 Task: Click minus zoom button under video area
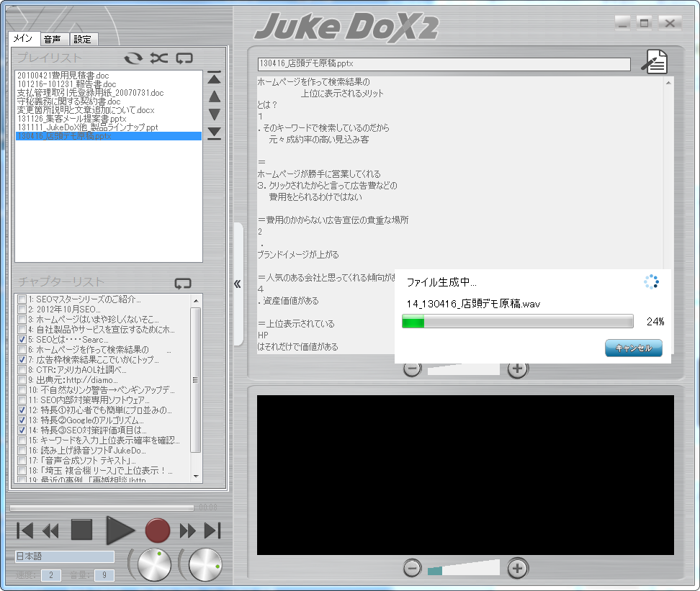coord(412,568)
